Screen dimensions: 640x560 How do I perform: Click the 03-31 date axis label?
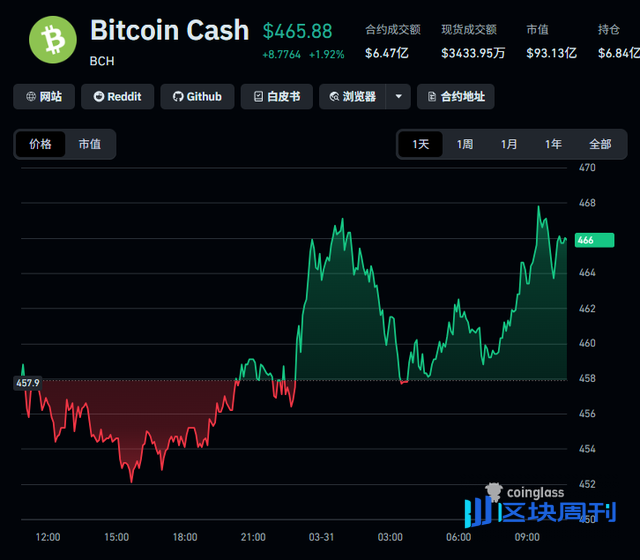321,537
